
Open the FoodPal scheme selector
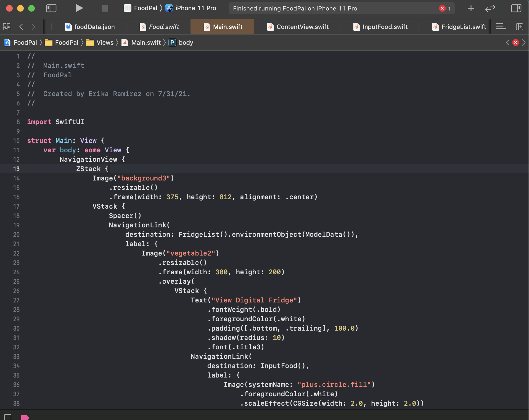(x=141, y=8)
